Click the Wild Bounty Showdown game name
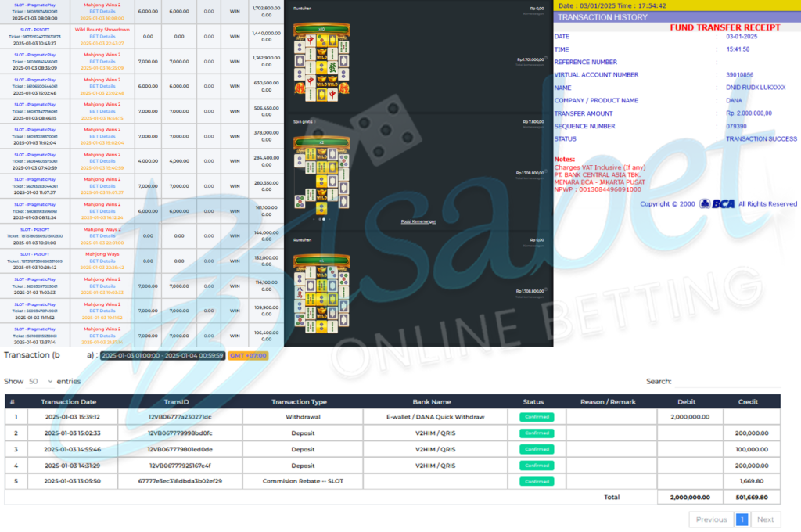 102,30
